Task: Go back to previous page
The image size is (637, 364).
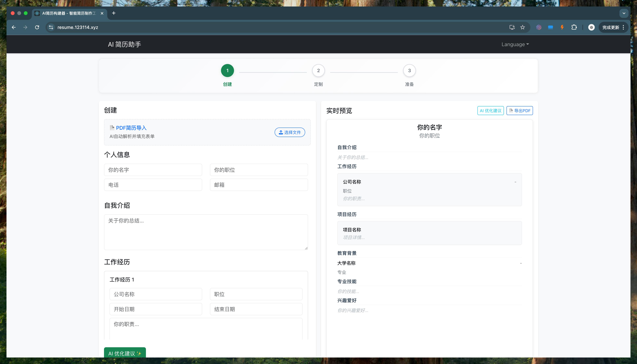Action: point(14,27)
